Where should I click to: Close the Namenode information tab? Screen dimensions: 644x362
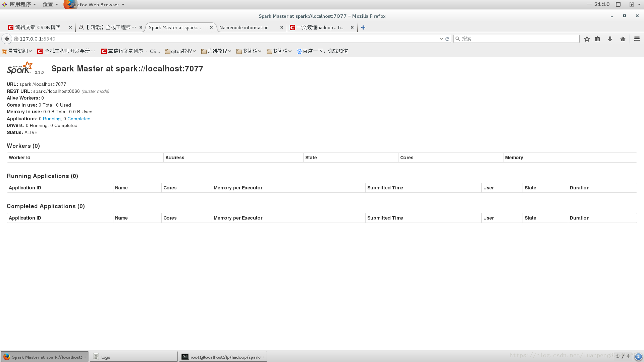coord(282,27)
